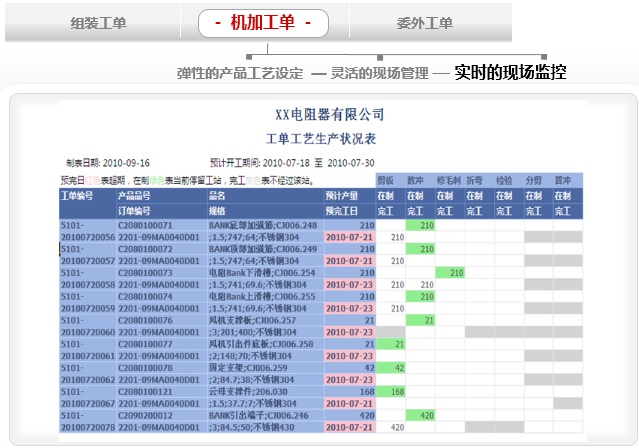
Task: Select the 机加工单 tab
Action: pos(264,22)
